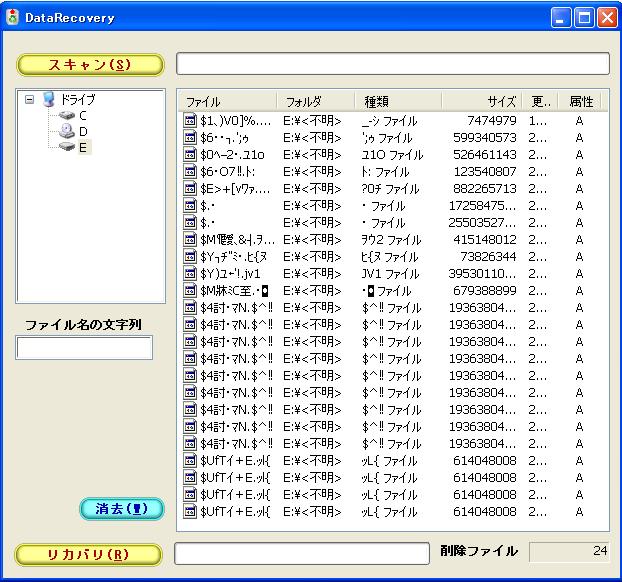Click file icon of row sized 526461143

tap(190, 154)
